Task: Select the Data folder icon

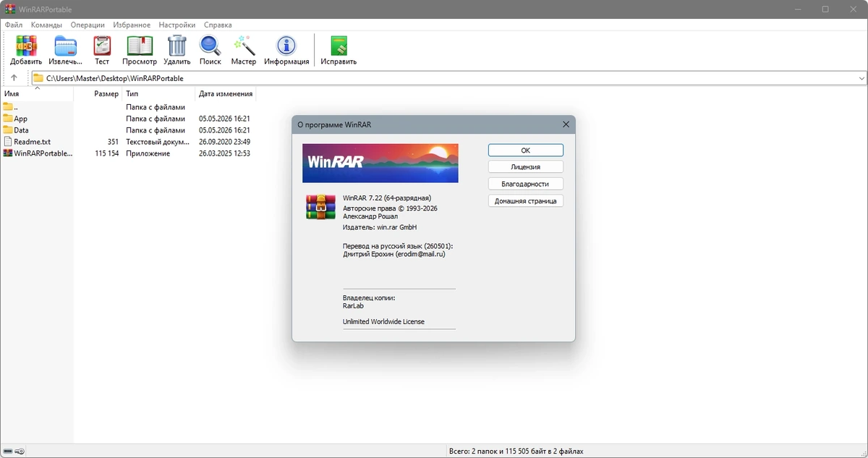Action: pyautogui.click(x=8, y=130)
